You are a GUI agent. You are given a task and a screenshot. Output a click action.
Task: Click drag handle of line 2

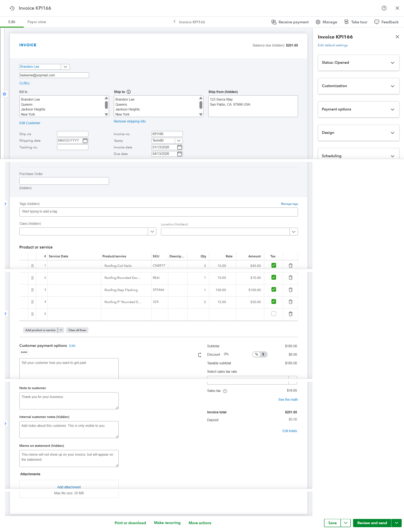(32, 278)
